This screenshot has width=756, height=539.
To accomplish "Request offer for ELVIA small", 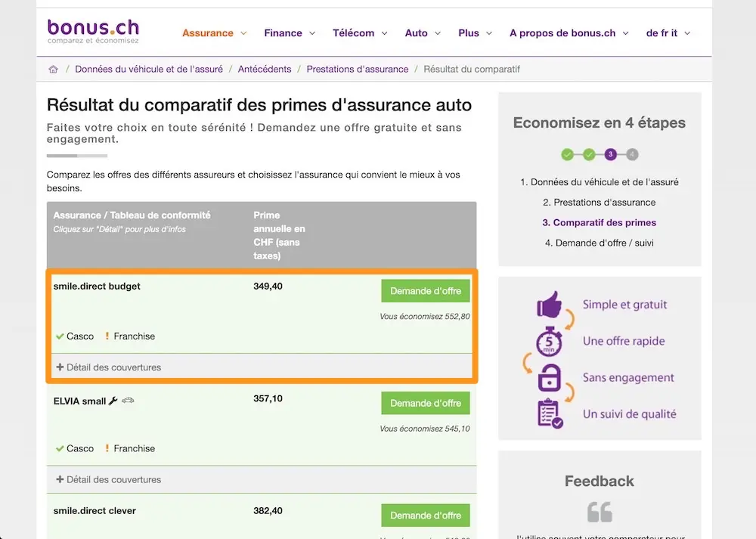I will (425, 403).
